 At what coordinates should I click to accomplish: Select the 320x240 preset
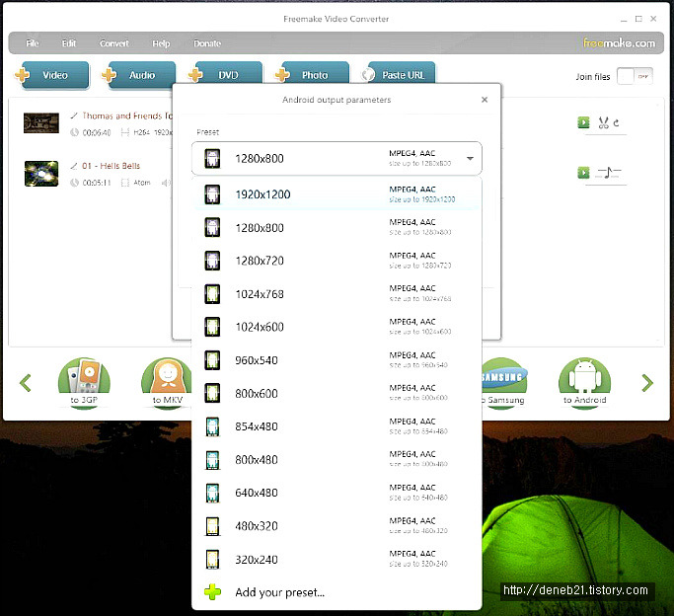click(x=337, y=560)
